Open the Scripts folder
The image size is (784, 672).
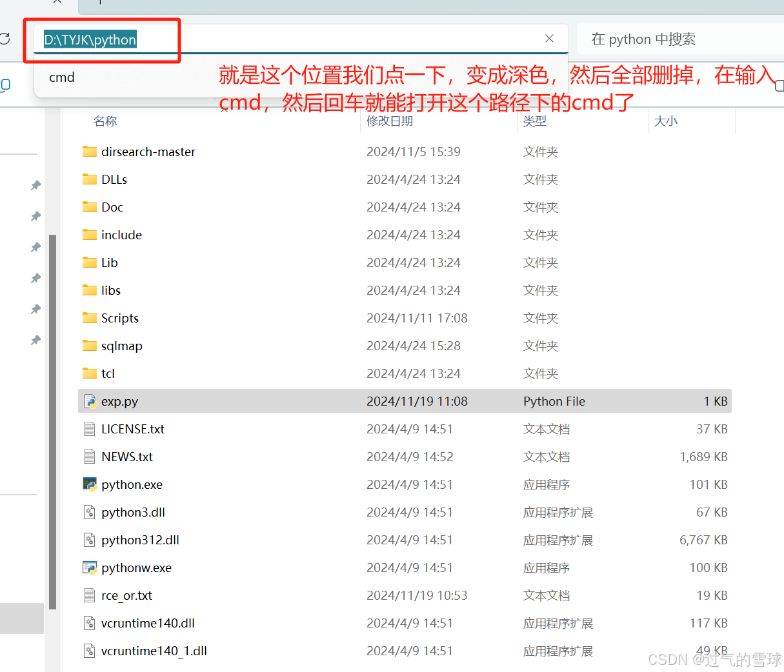coord(120,318)
